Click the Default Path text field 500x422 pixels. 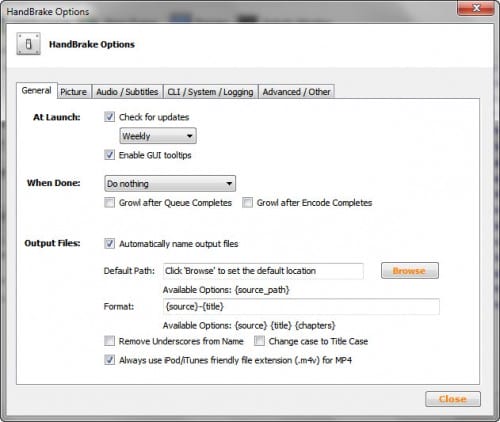(263, 271)
